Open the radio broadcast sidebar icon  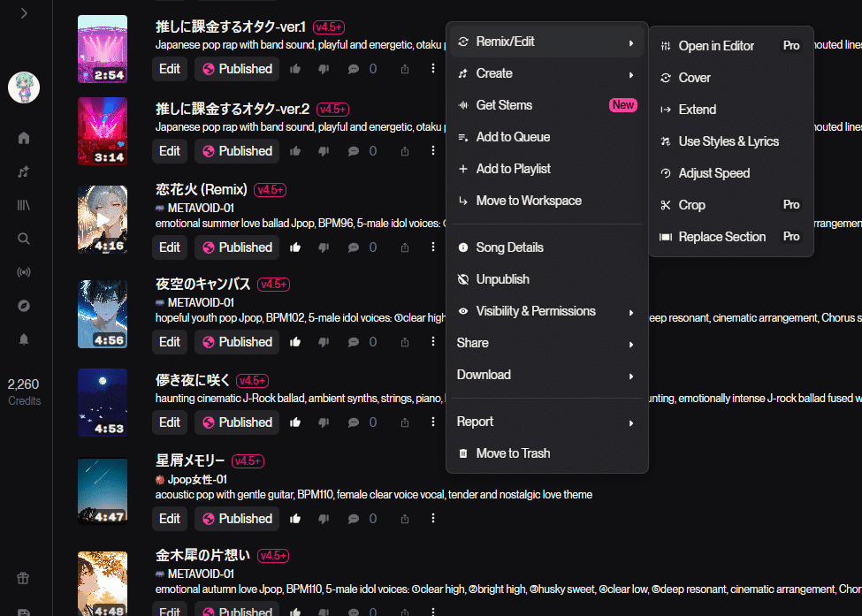(24, 272)
